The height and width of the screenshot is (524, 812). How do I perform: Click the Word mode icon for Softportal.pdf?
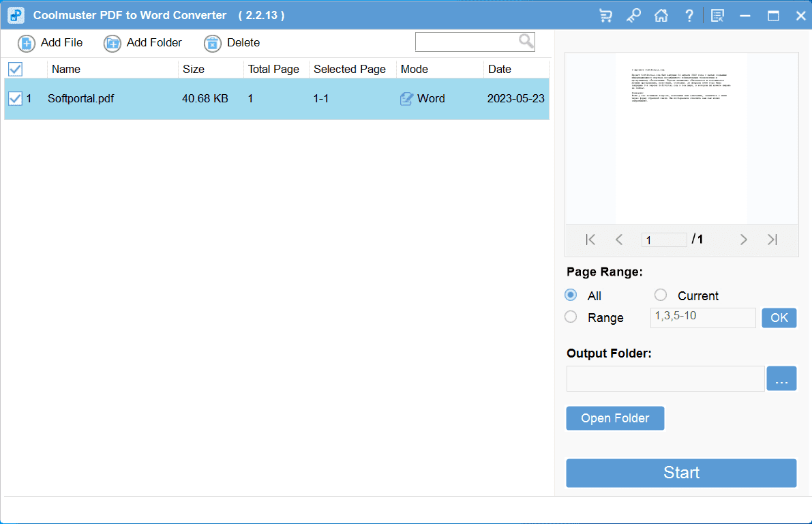(x=406, y=98)
